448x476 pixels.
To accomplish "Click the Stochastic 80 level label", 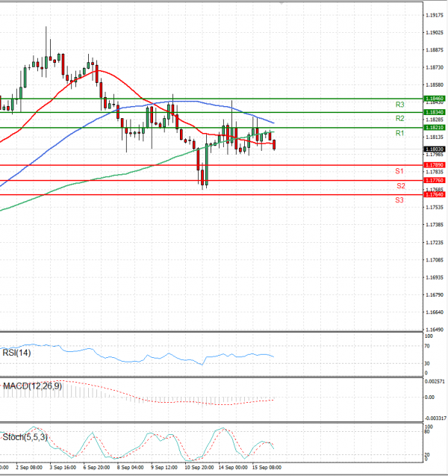I will click(427, 432).
